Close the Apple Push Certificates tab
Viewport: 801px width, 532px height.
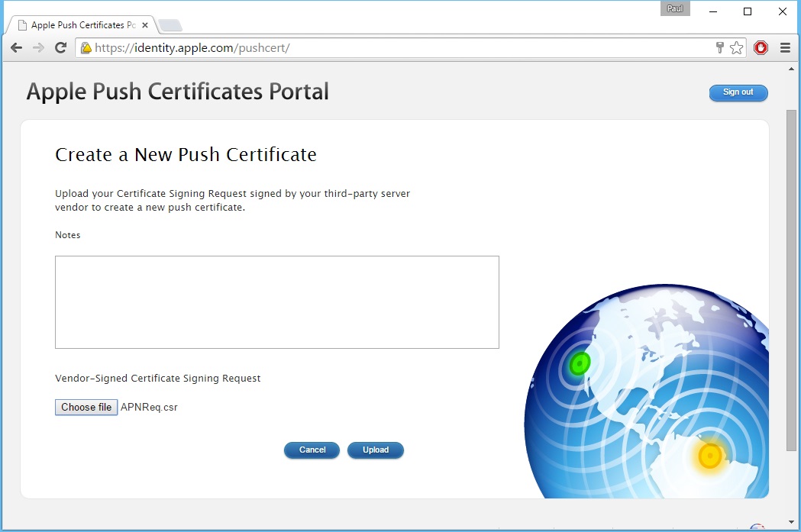(145, 25)
